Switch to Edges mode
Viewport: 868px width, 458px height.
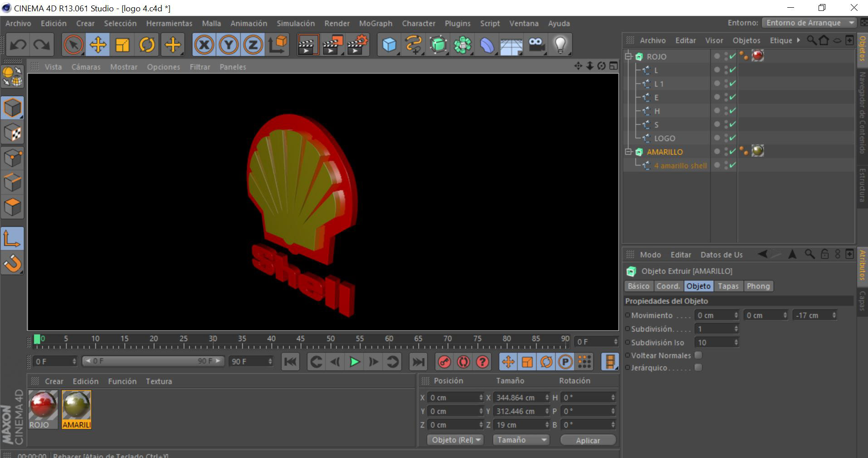click(12, 183)
